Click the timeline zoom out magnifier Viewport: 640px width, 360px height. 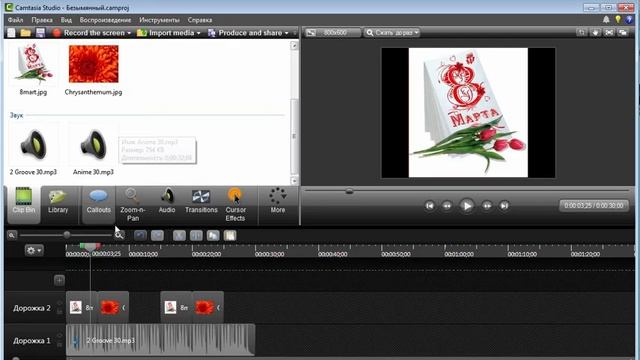(12, 235)
